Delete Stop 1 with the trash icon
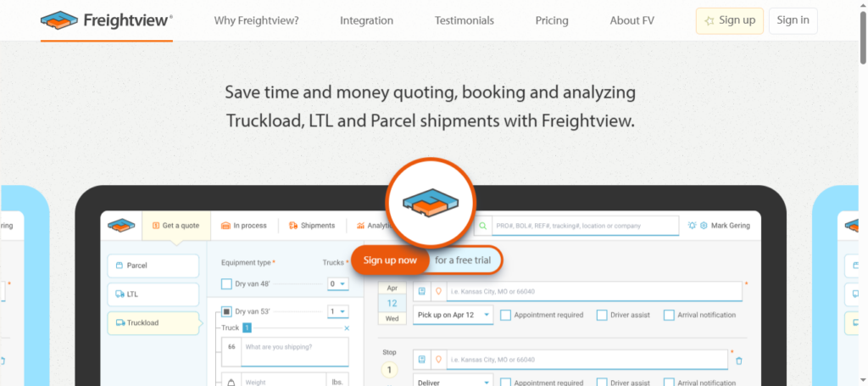 (x=738, y=361)
